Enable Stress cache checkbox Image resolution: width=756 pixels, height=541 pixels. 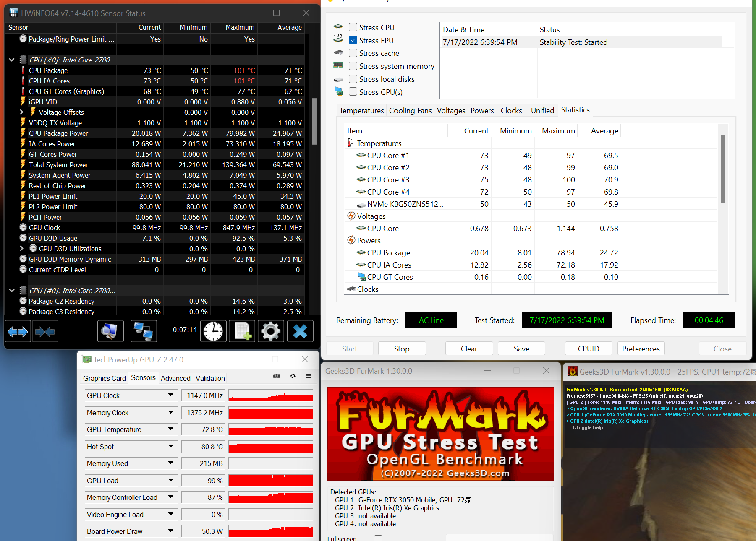353,53
